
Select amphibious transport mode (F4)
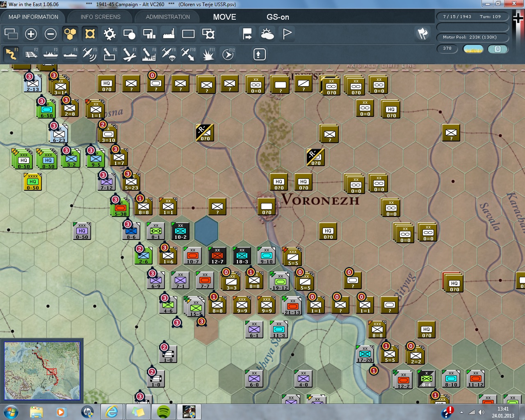[x=70, y=54]
